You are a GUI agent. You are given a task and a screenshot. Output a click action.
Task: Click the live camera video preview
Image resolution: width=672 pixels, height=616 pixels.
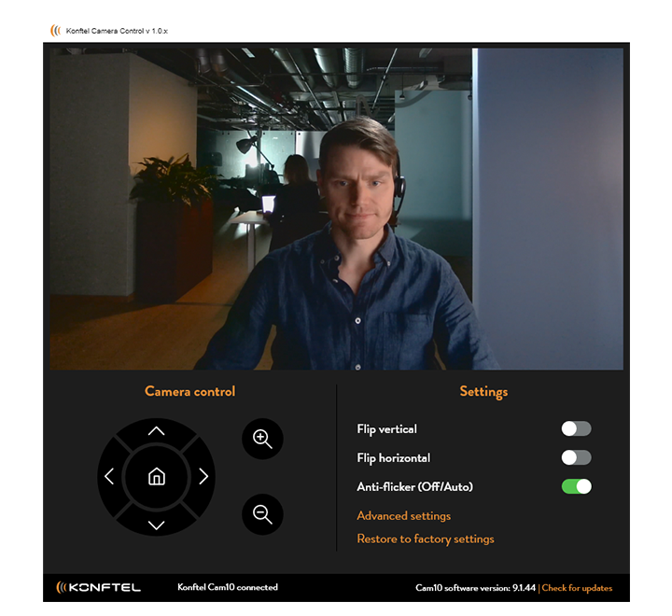[x=336, y=208]
